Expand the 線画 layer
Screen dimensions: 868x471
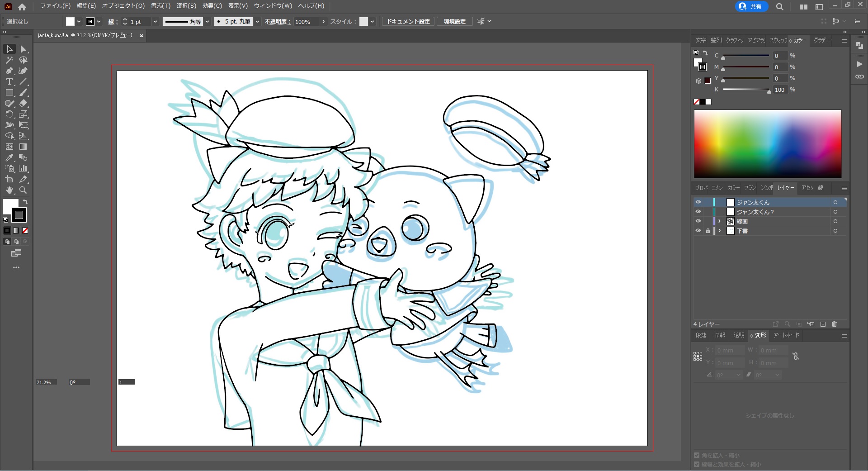(720, 221)
